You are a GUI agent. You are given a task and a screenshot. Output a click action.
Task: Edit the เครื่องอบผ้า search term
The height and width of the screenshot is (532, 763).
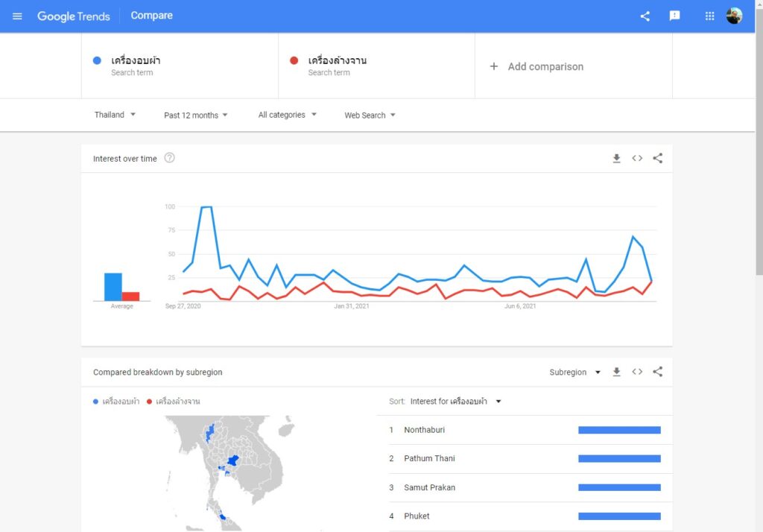click(x=180, y=66)
